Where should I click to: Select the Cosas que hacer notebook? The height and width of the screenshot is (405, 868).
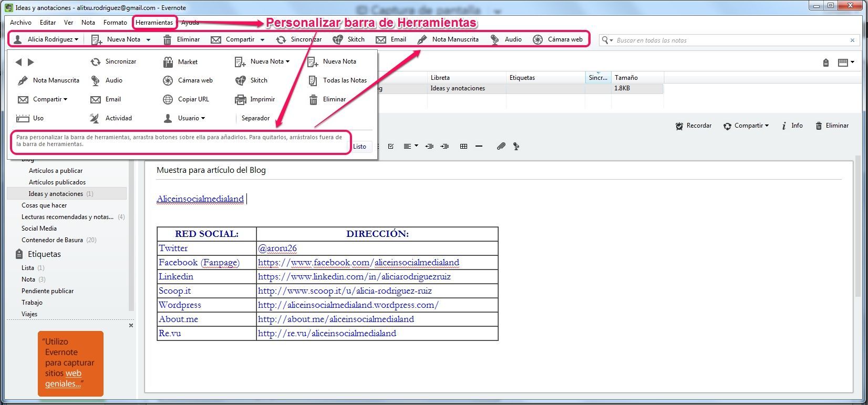(x=44, y=205)
